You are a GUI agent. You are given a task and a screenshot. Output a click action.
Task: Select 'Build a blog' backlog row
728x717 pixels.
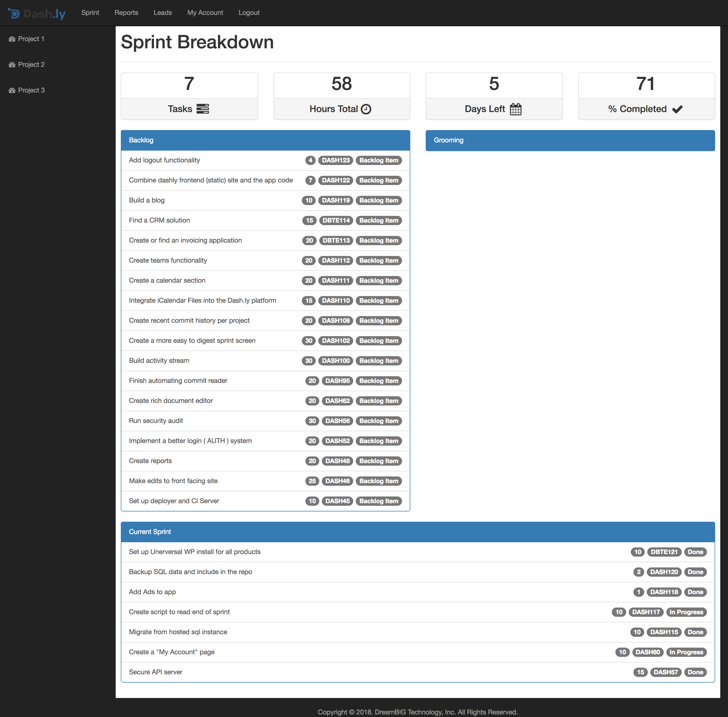click(x=266, y=200)
